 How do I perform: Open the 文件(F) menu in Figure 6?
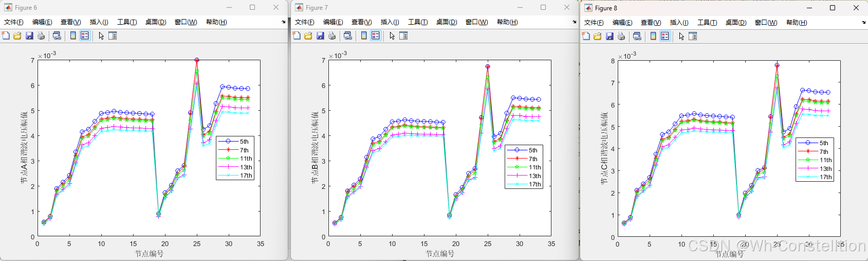[x=14, y=22]
